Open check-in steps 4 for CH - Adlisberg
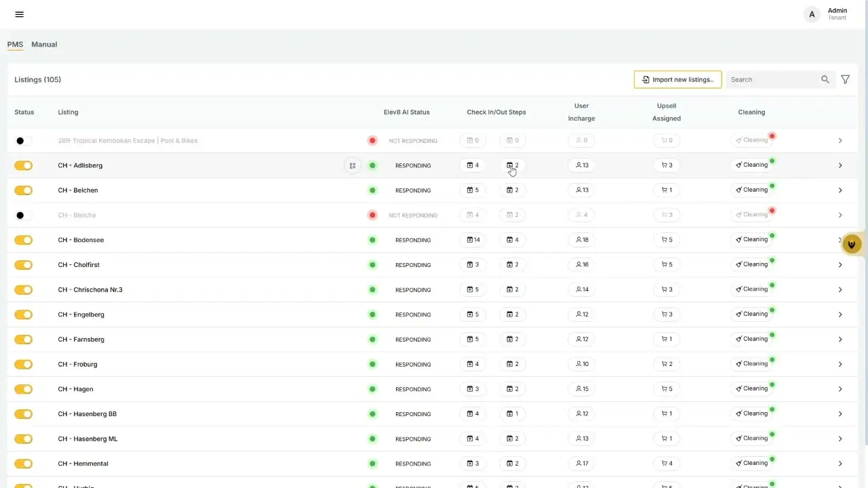Viewport: 868px width, 488px height. [473, 165]
